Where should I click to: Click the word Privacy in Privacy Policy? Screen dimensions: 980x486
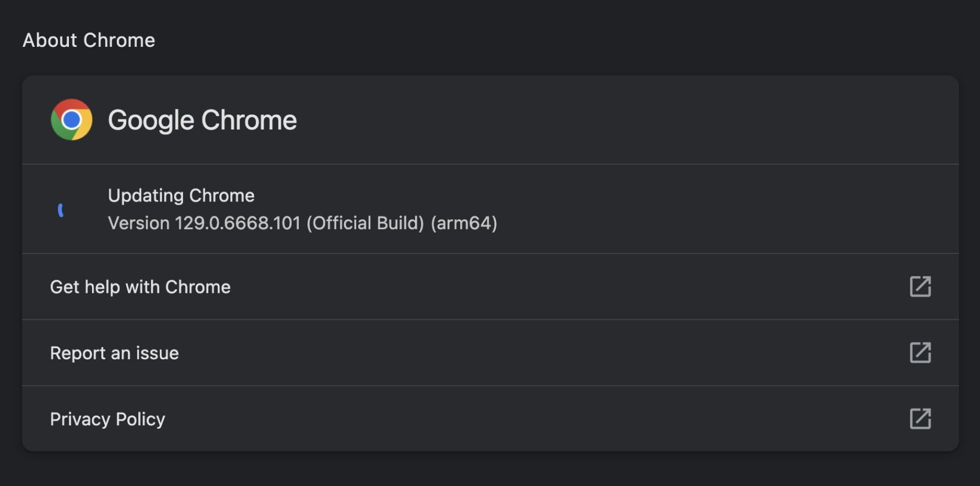click(x=80, y=419)
